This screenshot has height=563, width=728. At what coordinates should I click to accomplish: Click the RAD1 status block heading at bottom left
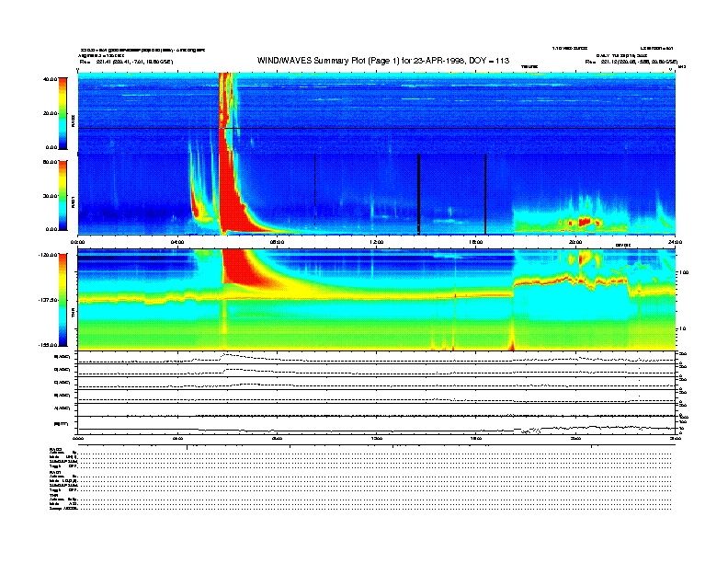coord(55,473)
